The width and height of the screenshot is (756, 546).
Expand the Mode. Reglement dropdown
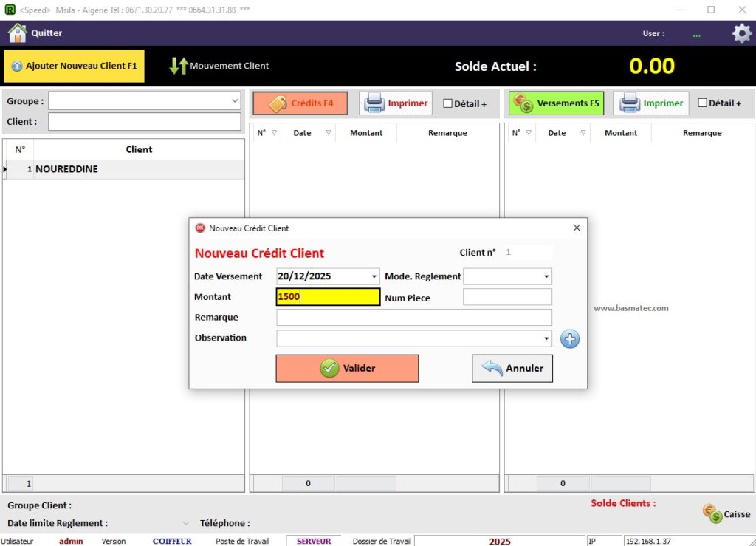click(x=546, y=276)
